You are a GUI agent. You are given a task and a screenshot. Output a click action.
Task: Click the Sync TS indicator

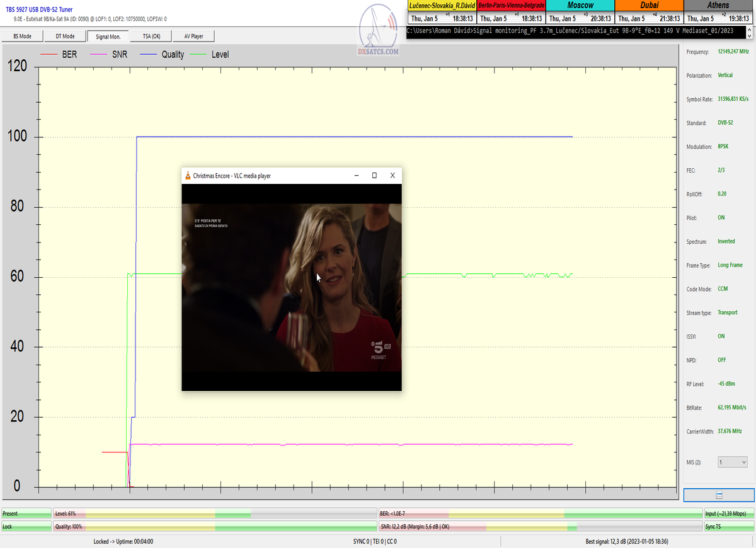[x=729, y=527]
